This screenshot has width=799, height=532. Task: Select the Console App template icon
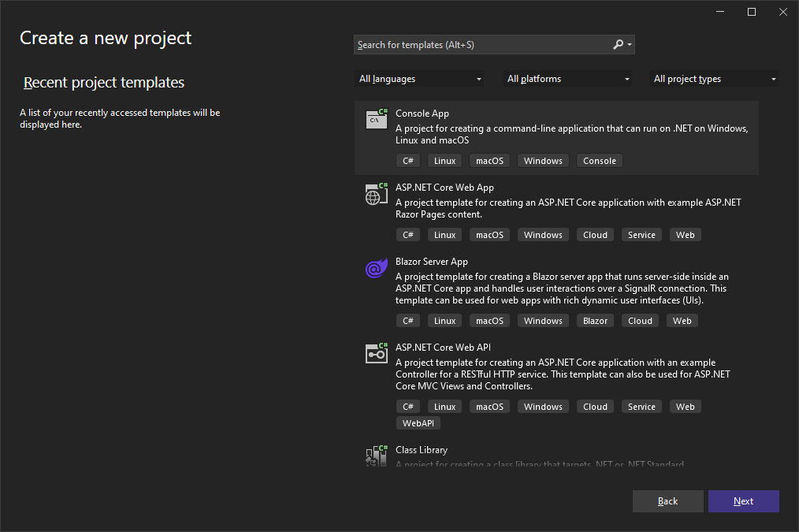click(x=376, y=118)
